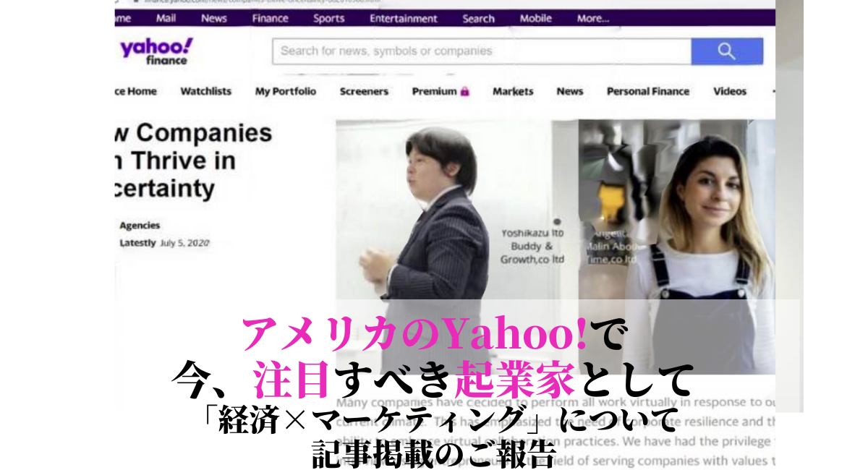Select Screeners in the finance navigation
The image size is (868, 470).
point(365,91)
